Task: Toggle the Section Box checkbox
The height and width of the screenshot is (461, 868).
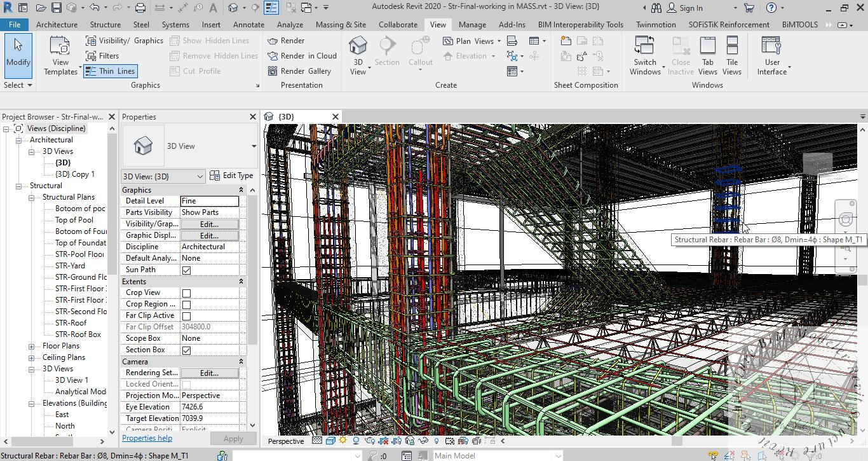Action: [x=186, y=350]
